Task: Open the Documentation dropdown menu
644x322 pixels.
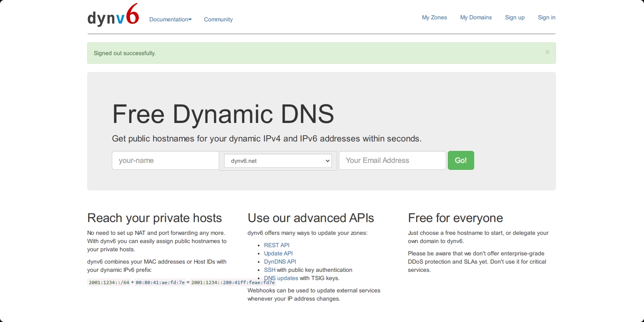Action: coord(170,19)
